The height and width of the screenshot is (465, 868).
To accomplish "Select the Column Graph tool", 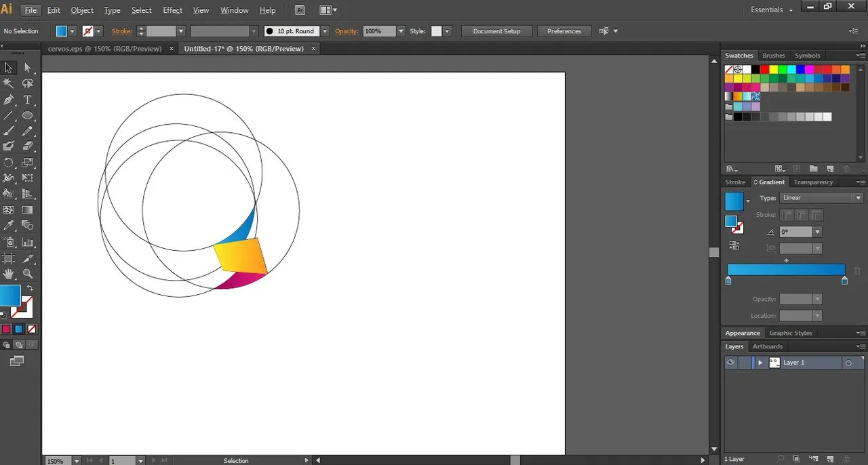I will coord(28,242).
